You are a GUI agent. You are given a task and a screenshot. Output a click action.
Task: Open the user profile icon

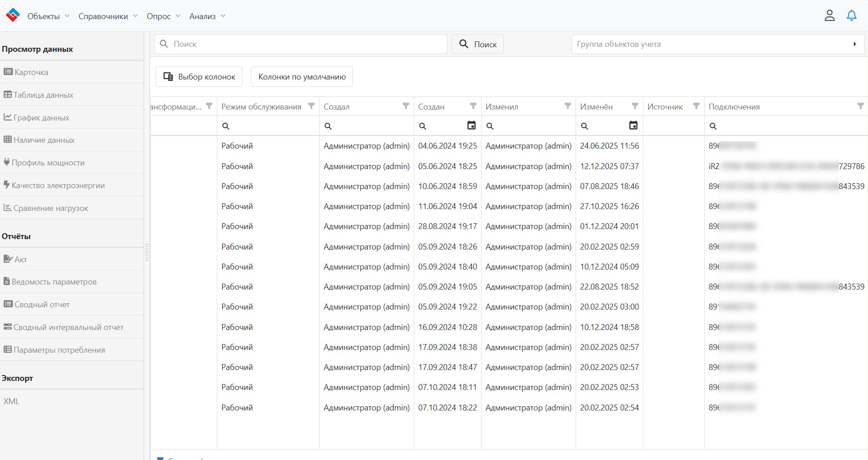(x=829, y=16)
